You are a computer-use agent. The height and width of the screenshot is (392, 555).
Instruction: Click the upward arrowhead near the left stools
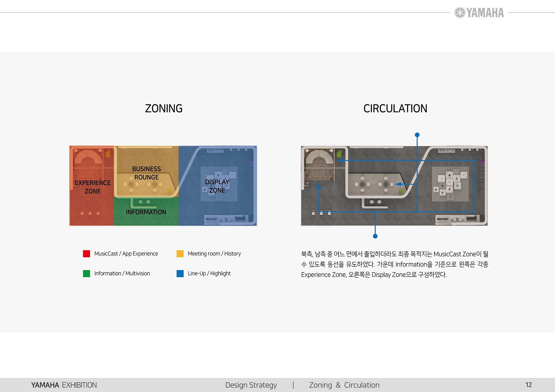(319, 186)
